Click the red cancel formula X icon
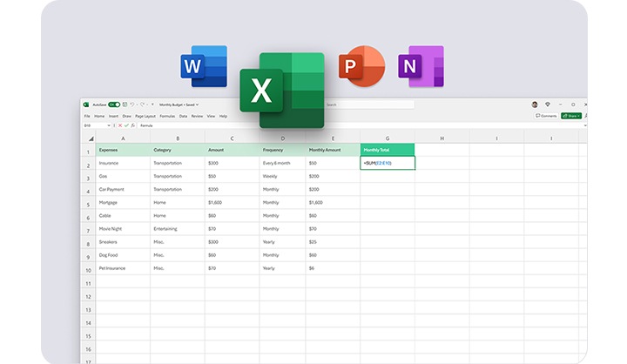627x364 pixels. pyautogui.click(x=118, y=125)
